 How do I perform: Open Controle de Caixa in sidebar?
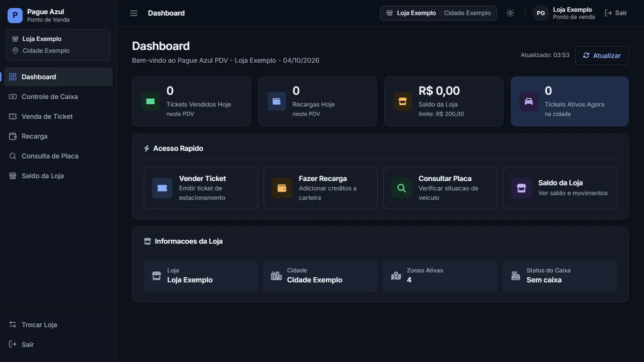click(x=58, y=97)
